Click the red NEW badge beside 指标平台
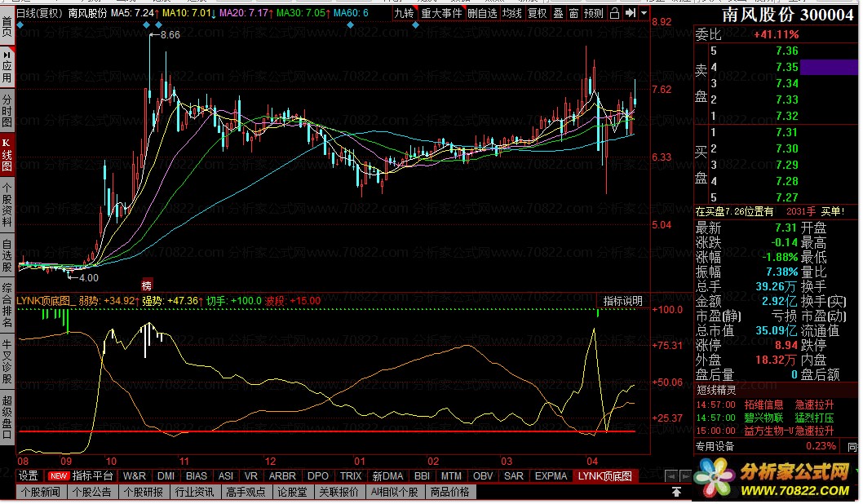The width and height of the screenshot is (863, 504). [x=58, y=476]
